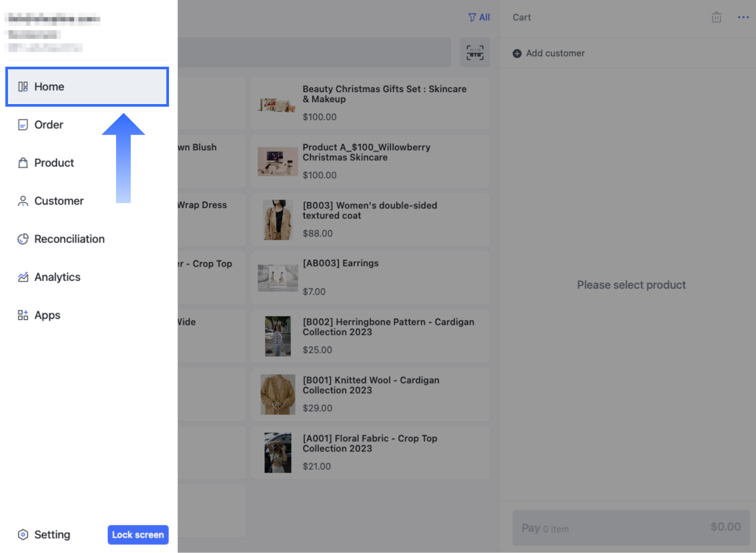756x553 pixels.
Task: Click the Setting gear icon
Action: [23, 534]
